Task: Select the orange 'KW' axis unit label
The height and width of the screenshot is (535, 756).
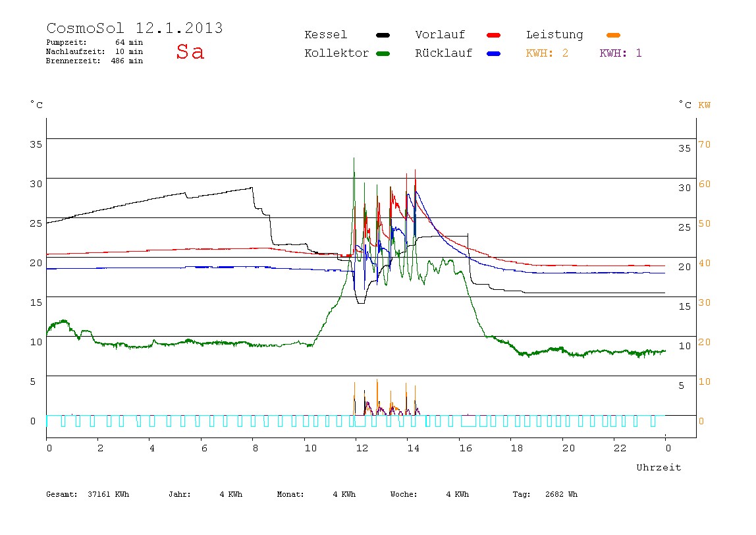Action: click(705, 105)
